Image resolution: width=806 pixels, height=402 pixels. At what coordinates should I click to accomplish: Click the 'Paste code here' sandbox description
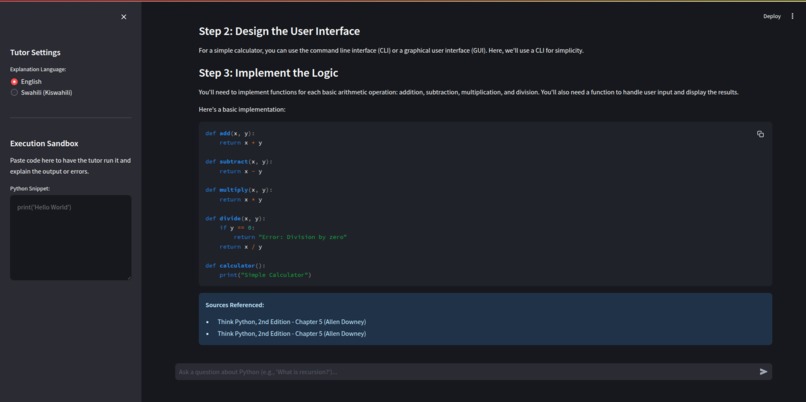(x=70, y=166)
